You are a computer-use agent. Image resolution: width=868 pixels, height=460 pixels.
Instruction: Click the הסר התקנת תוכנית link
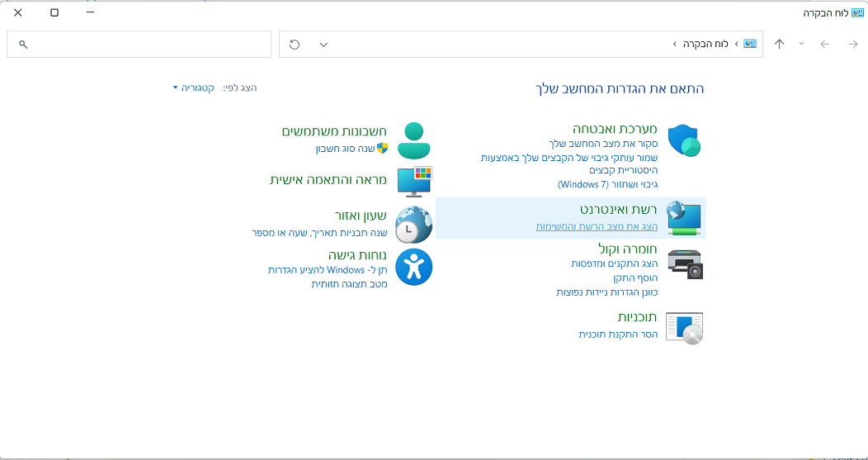[618, 334]
